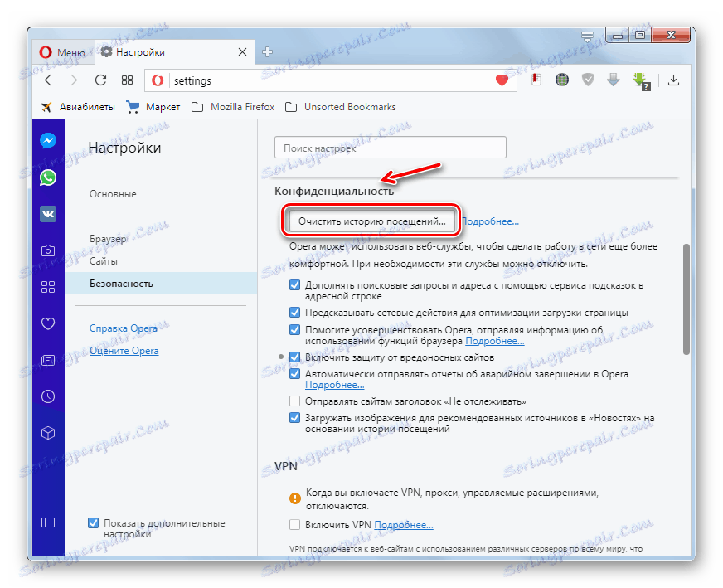Select Сайты settings section

tap(104, 261)
